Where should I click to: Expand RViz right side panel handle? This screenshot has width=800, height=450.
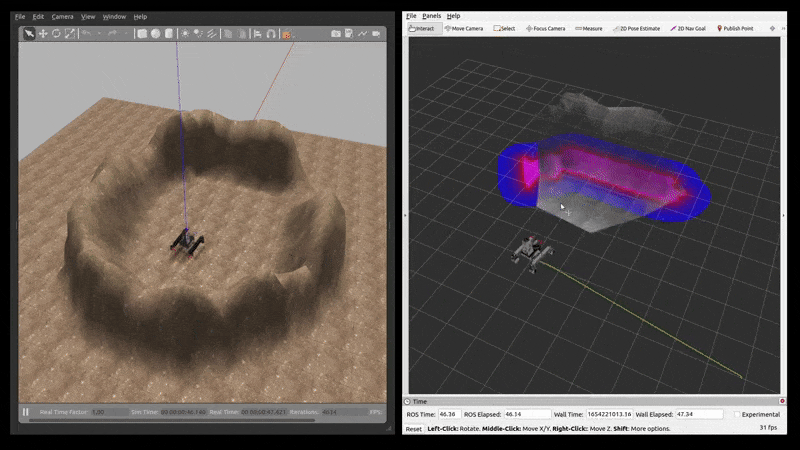click(x=784, y=215)
